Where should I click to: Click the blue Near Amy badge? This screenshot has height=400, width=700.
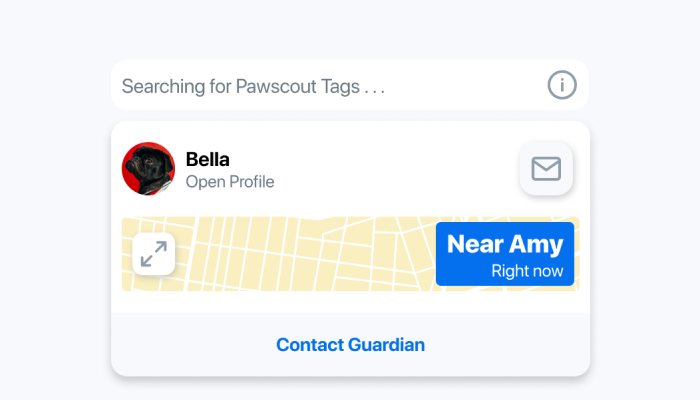click(x=505, y=254)
